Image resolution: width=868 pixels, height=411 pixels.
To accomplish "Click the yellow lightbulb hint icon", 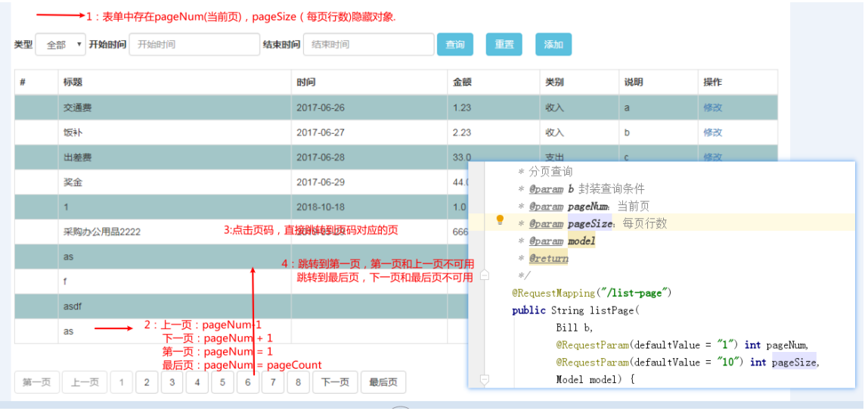I will [500, 220].
